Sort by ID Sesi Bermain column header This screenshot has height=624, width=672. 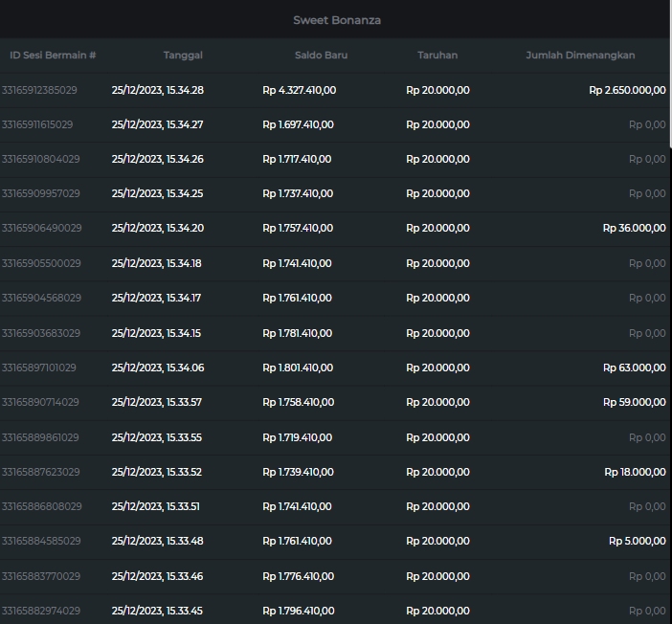(53, 56)
